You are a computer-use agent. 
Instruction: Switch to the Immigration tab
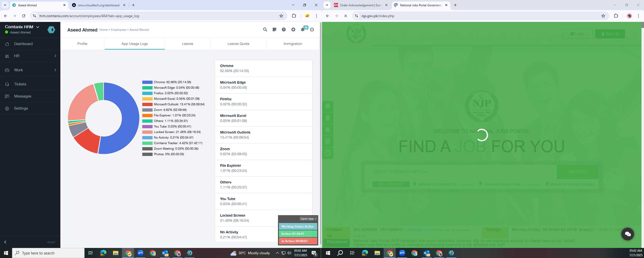tap(293, 44)
